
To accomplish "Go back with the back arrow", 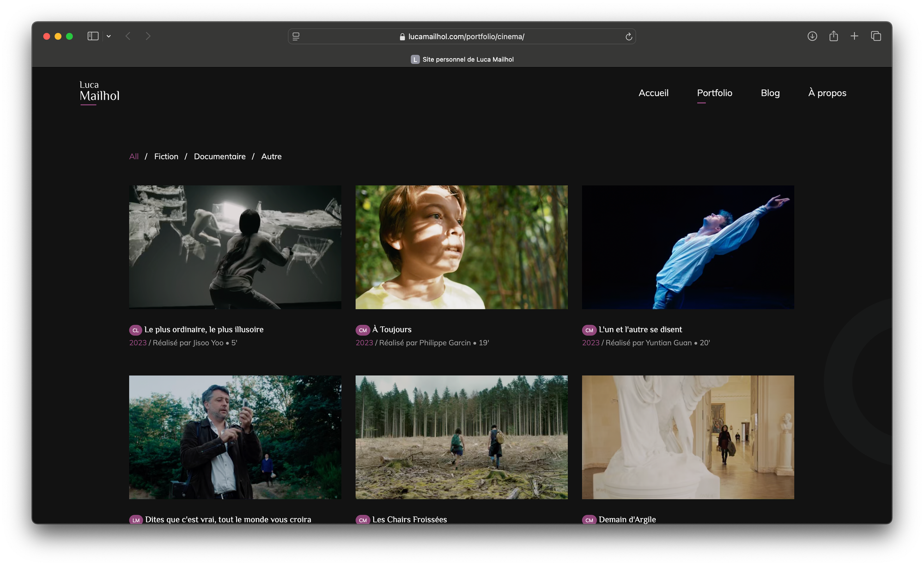I will pos(128,36).
